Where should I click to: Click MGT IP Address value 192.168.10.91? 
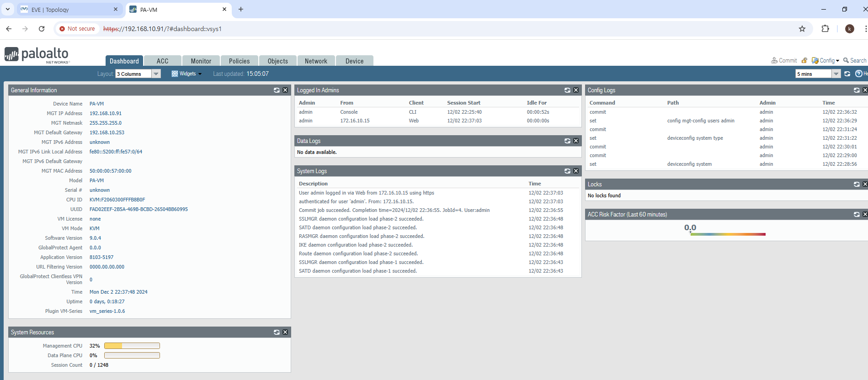(106, 113)
